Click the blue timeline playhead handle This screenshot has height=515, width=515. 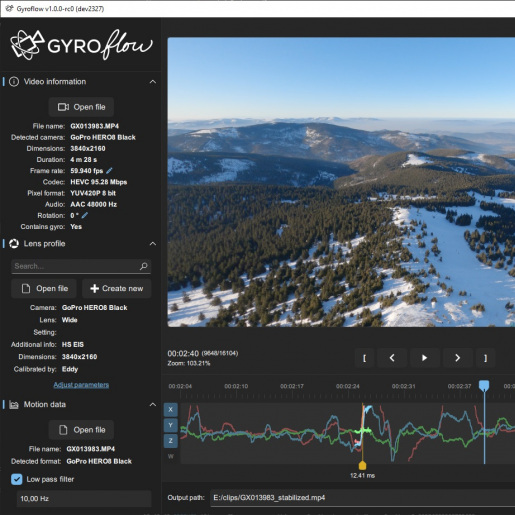click(484, 386)
